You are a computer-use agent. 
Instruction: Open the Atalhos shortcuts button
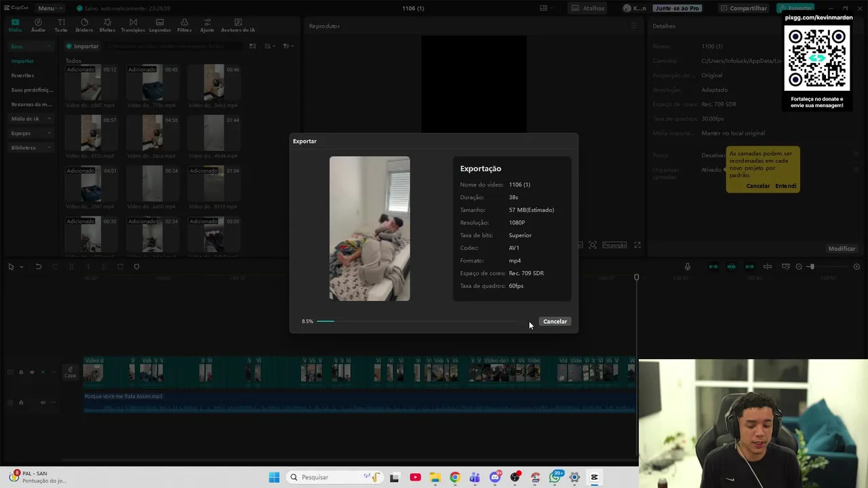click(588, 8)
